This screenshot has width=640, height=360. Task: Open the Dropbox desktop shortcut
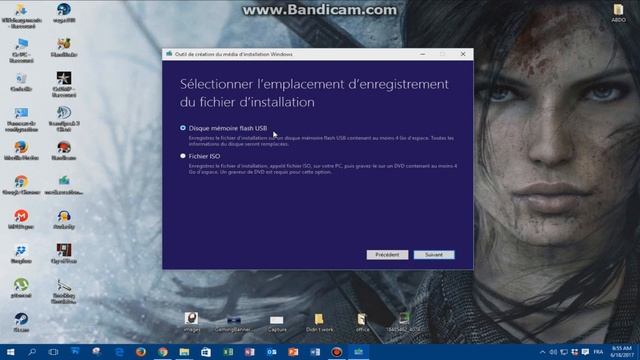coord(21,254)
